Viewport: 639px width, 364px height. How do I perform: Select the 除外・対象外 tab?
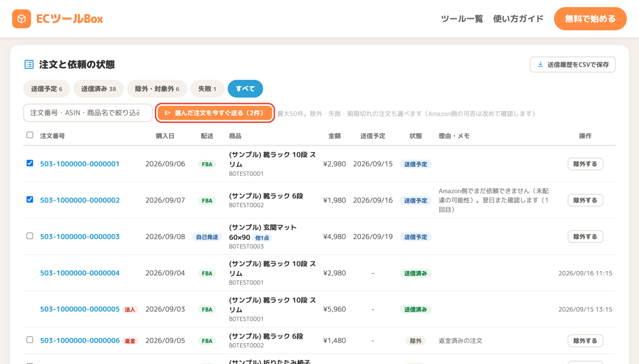coord(157,89)
